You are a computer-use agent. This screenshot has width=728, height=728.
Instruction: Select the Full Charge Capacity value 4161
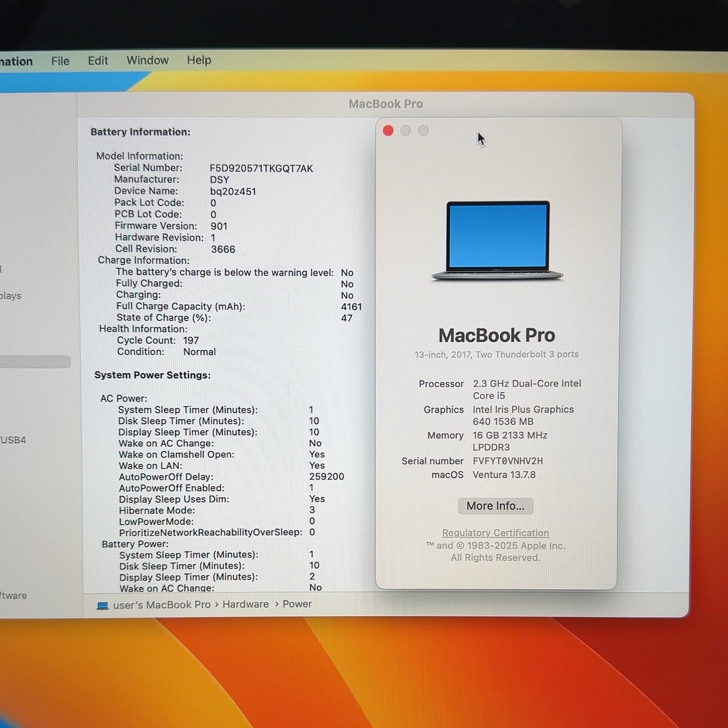(352, 307)
